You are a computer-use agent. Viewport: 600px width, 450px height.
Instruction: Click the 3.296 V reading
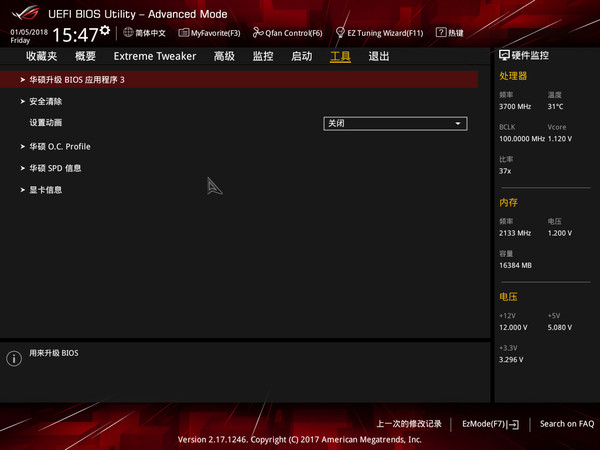(511, 360)
